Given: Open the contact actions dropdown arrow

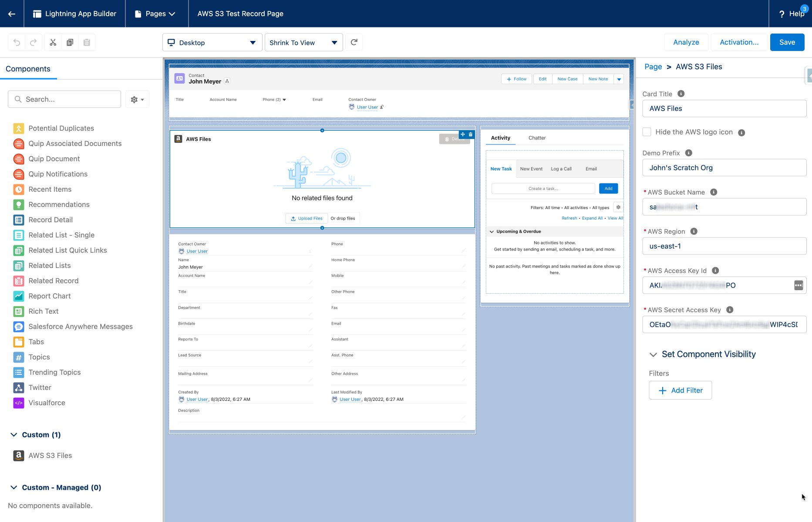Looking at the screenshot, I should [619, 79].
